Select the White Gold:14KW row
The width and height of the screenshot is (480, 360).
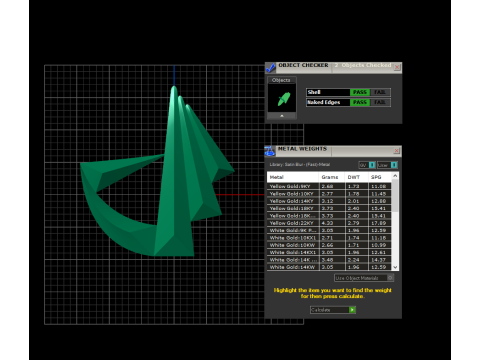(x=329, y=267)
